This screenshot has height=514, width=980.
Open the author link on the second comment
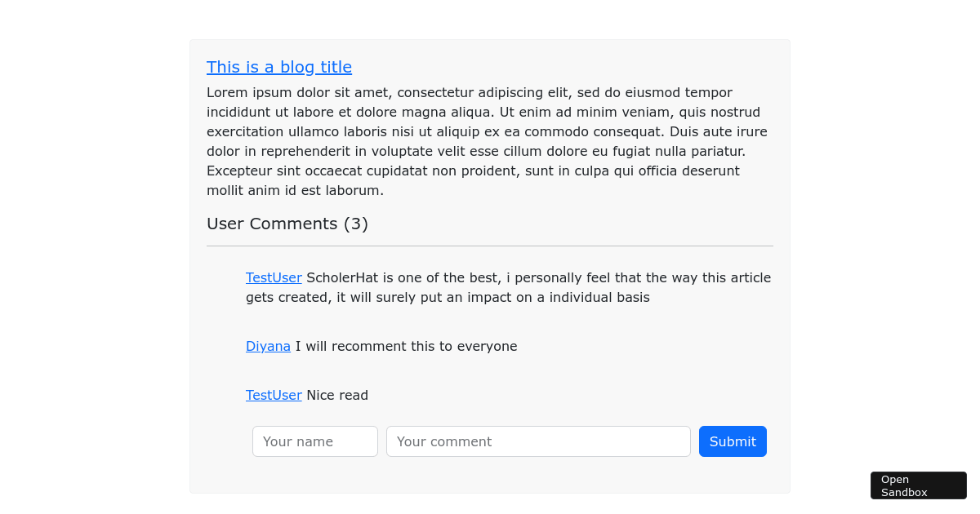(268, 346)
